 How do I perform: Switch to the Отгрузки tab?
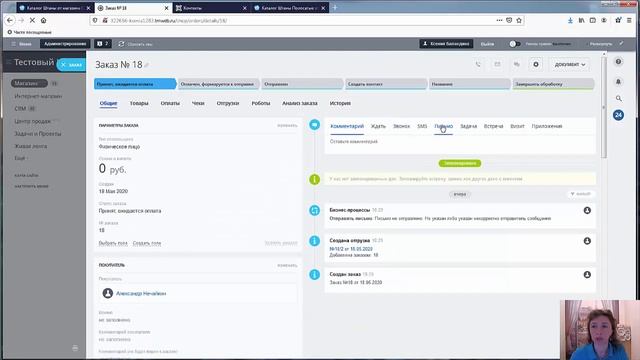[228, 103]
